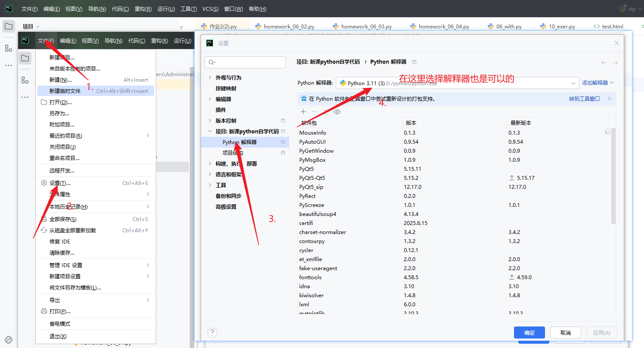Viewport: 644px width, 348px height.
Task: Choose 来自版本控制的项目... menu entry
Action: tap(95, 68)
